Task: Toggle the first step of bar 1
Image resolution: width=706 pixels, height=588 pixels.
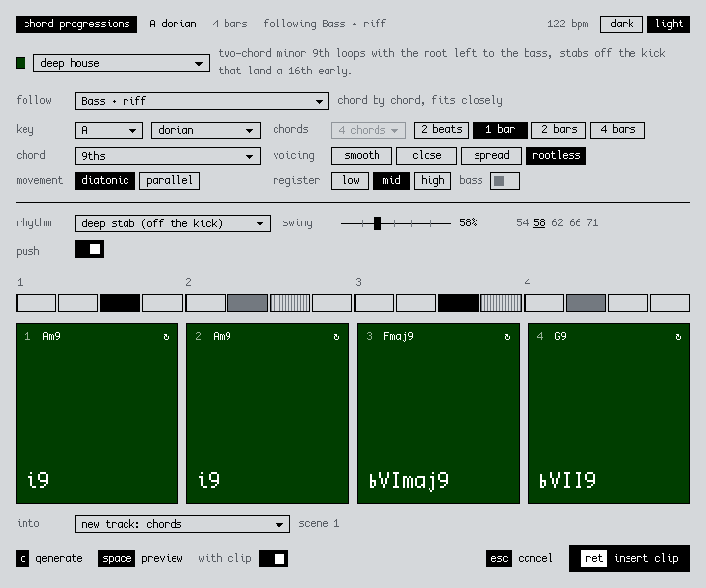Action: (x=36, y=303)
